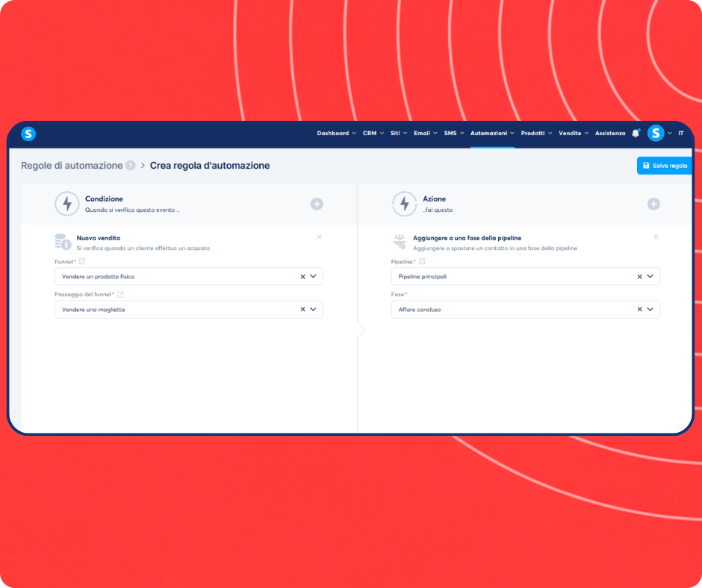Save the rule with Salva regola
The width and height of the screenshot is (702, 588).
coord(665,166)
